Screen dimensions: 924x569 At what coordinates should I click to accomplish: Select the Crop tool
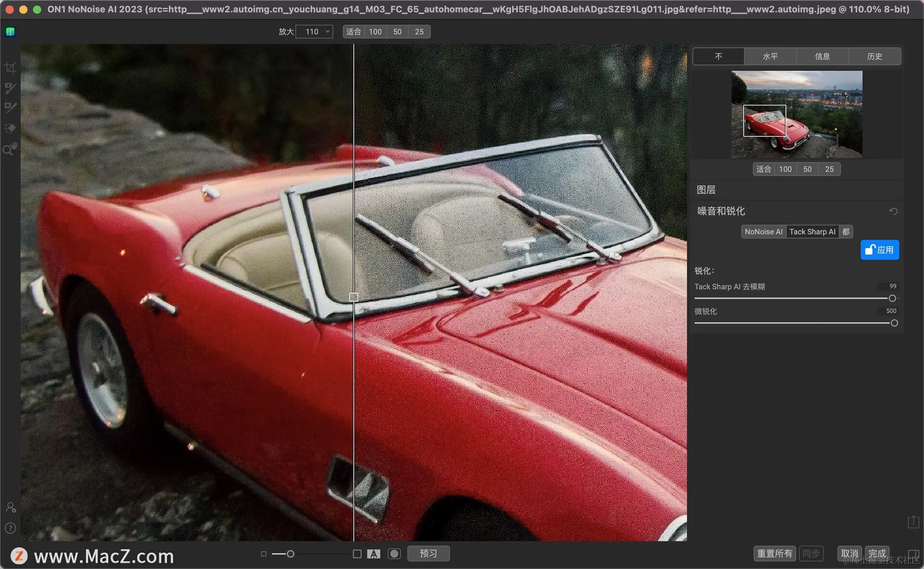[x=10, y=68]
